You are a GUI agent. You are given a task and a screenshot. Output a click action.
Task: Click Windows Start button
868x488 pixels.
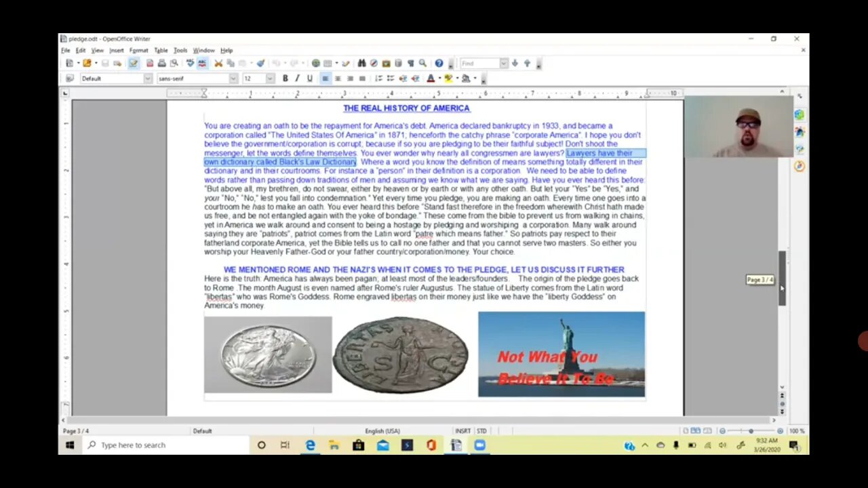69,445
